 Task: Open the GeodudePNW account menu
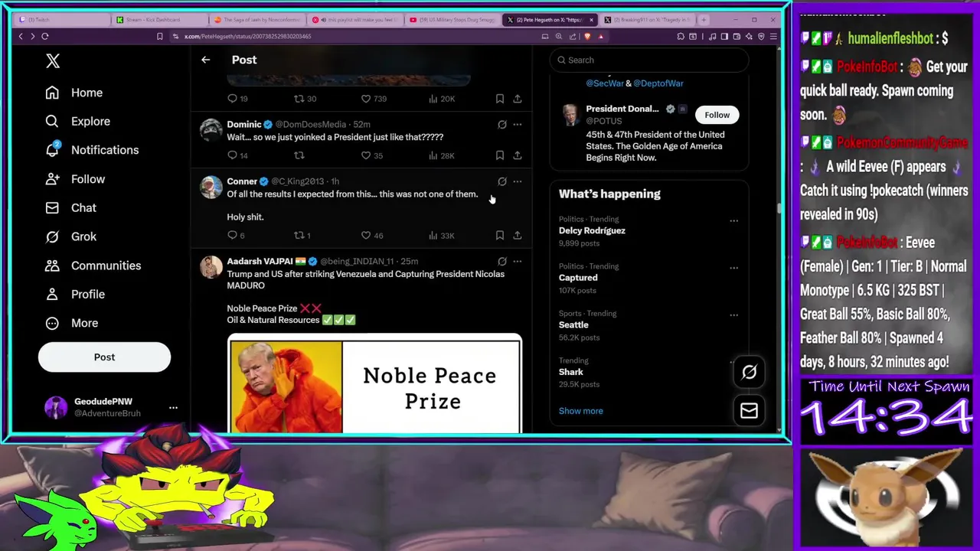coord(104,407)
